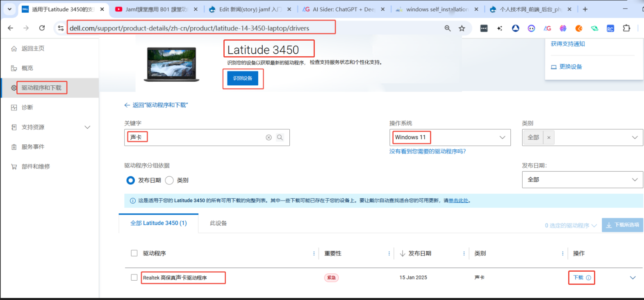The image size is (644, 300).
Task: Open the 类别 column options menu
Action: click(x=562, y=254)
